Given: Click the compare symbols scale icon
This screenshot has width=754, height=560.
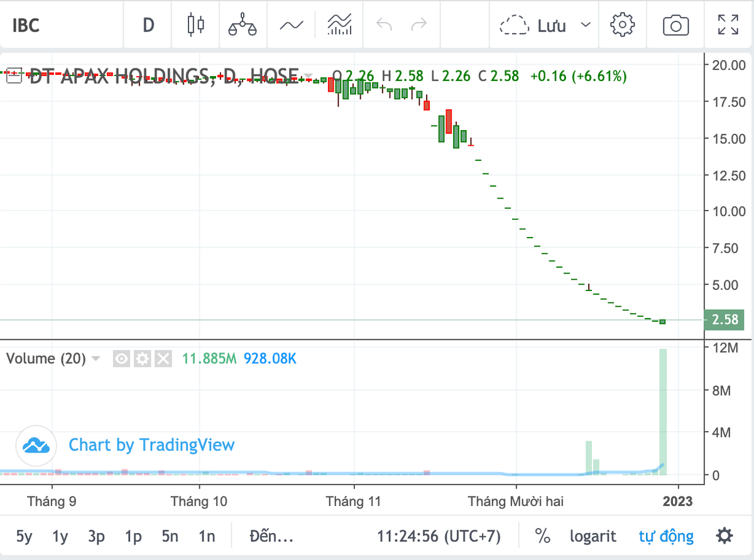Looking at the screenshot, I should coord(242,25).
